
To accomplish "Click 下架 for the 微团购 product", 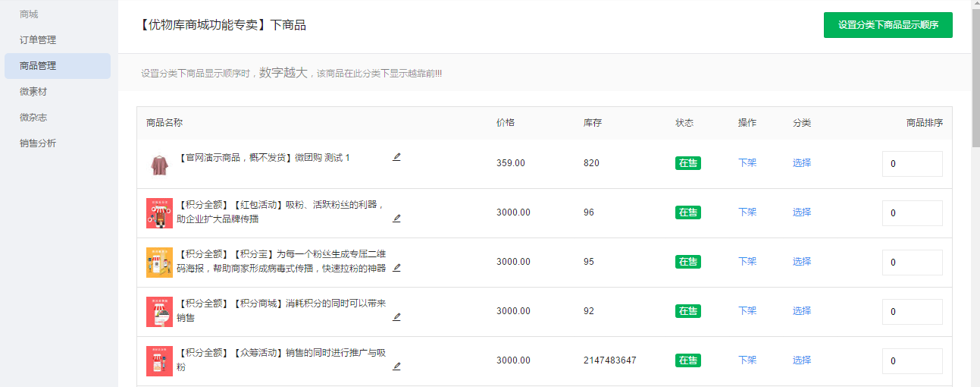I will (x=747, y=163).
